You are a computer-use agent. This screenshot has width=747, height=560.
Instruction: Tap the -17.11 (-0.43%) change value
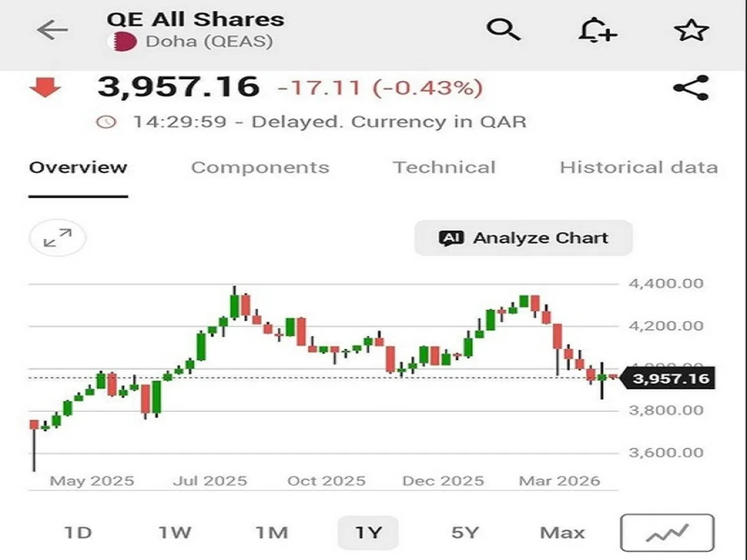(x=380, y=88)
